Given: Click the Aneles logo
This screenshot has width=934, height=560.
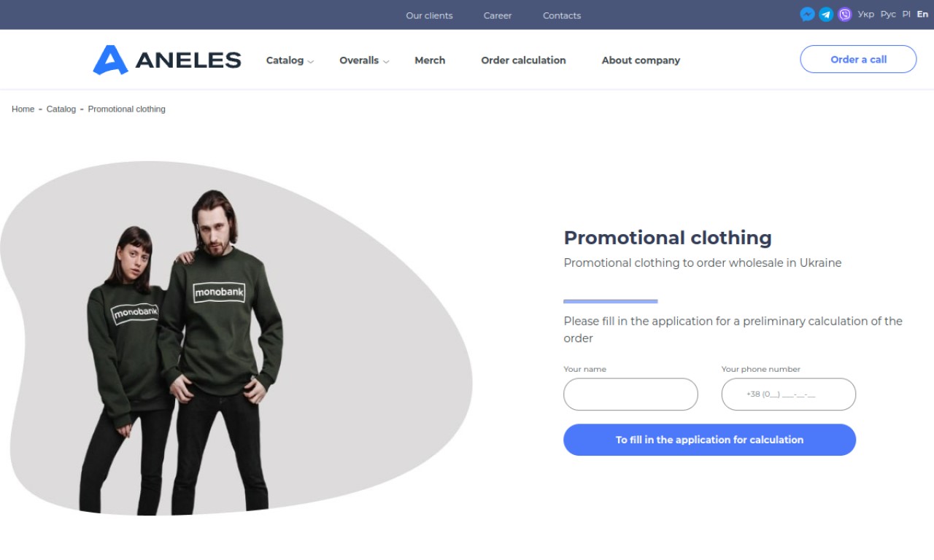Looking at the screenshot, I should (167, 60).
